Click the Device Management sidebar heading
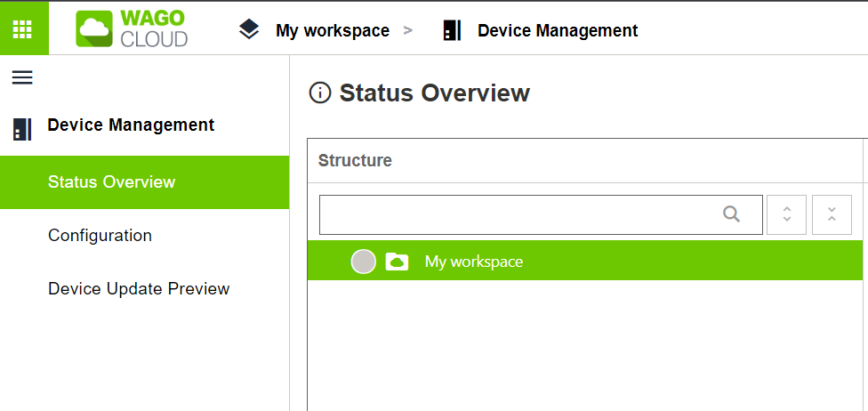 click(131, 125)
